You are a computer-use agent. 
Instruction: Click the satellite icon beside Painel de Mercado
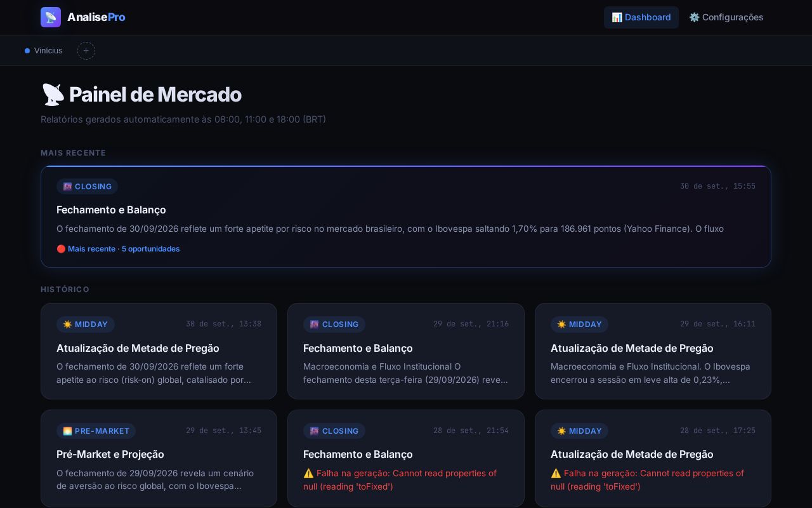pos(53,95)
